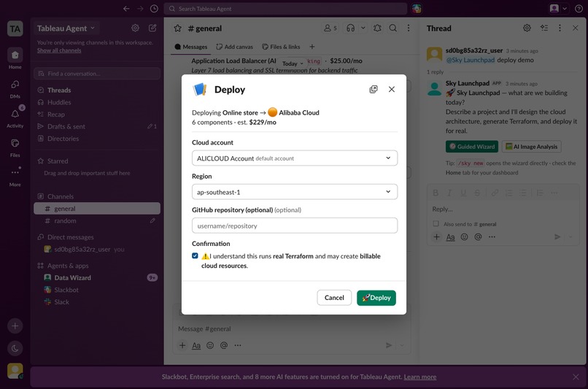Star the #general channel
The image size is (588, 389).
pyautogui.click(x=178, y=28)
